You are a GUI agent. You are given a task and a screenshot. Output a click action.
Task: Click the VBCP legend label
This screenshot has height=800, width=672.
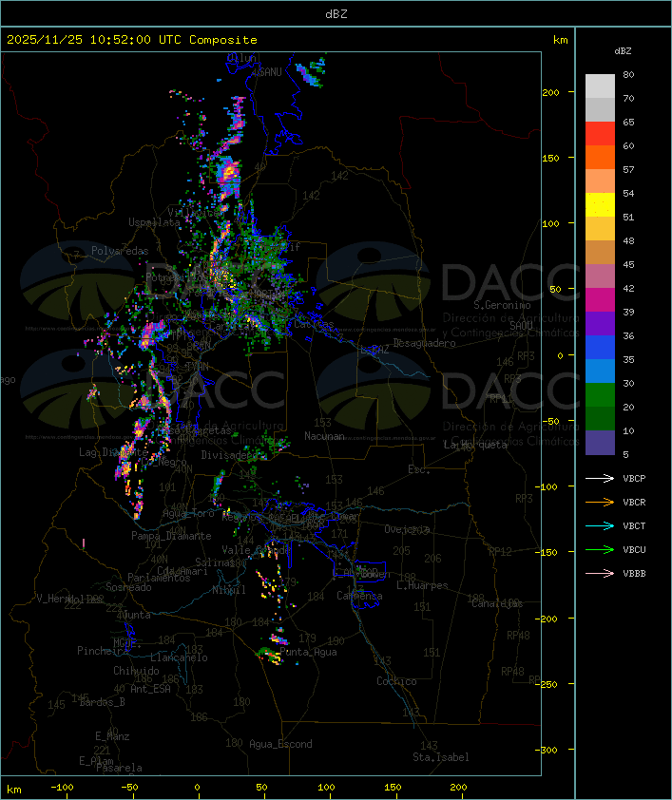click(634, 479)
